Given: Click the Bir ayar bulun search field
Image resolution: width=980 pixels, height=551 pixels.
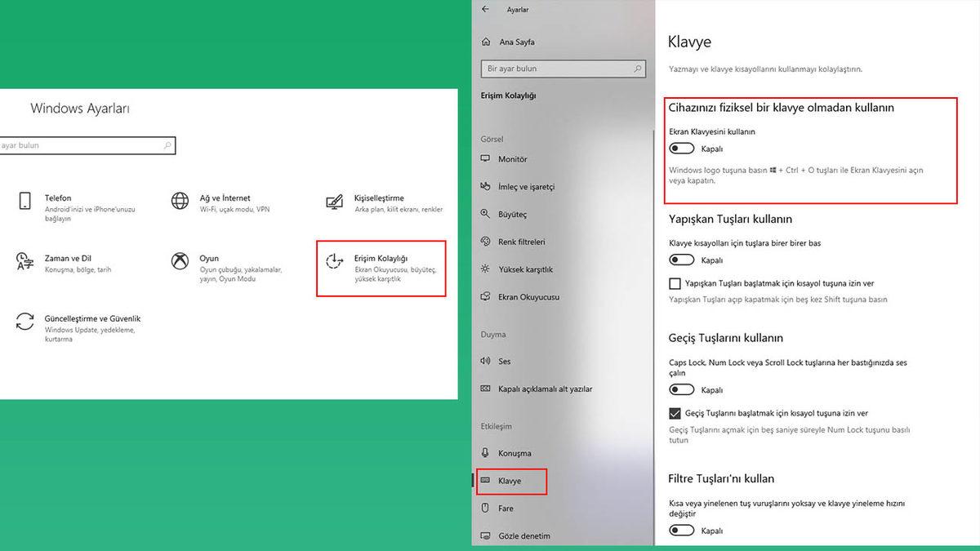Looking at the screenshot, I should (563, 69).
